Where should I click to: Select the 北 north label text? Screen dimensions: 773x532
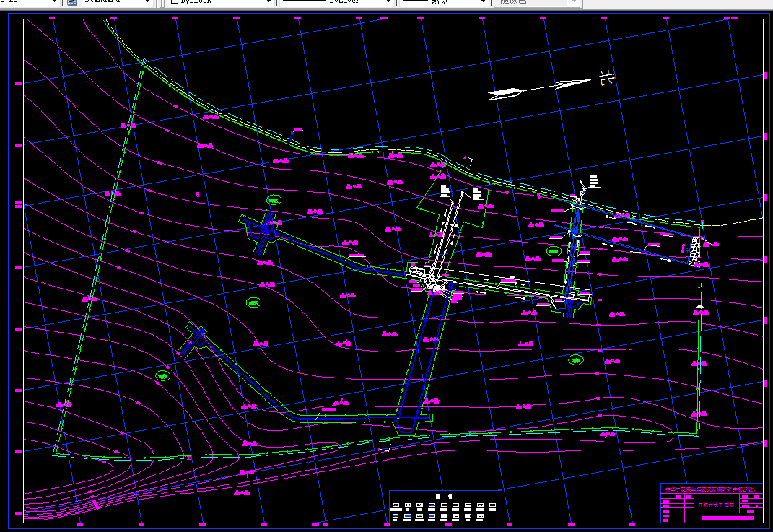point(607,77)
